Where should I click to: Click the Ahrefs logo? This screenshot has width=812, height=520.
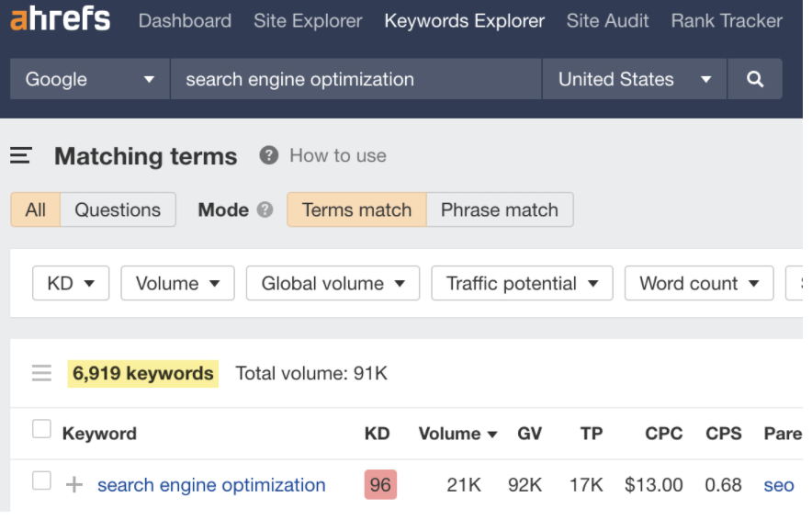[x=60, y=19]
